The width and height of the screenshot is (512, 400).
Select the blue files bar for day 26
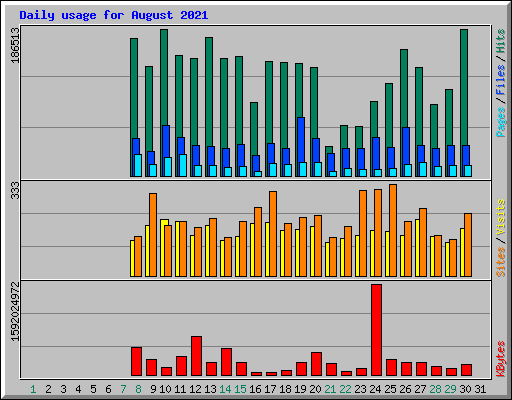click(x=406, y=146)
